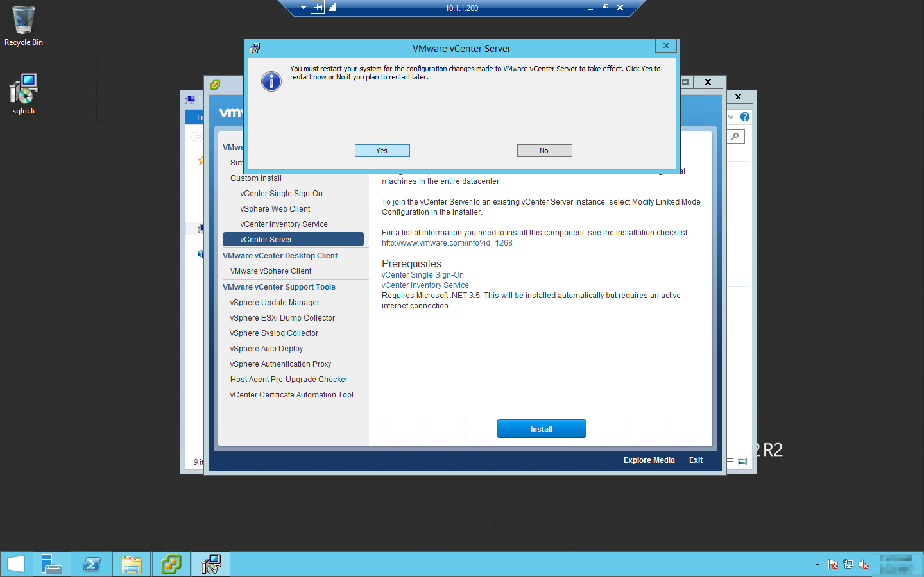This screenshot has width=924, height=577.
Task: Open File Explorer taskbar icon
Action: (132, 564)
